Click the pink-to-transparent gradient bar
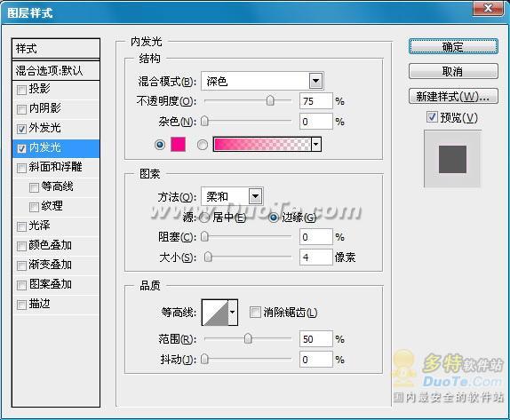The width and height of the screenshot is (510, 420). (262, 145)
